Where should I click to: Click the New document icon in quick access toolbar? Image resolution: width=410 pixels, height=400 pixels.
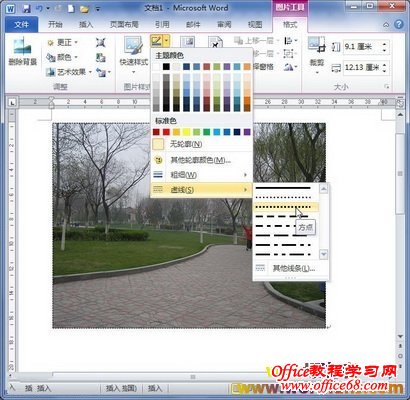71,8
